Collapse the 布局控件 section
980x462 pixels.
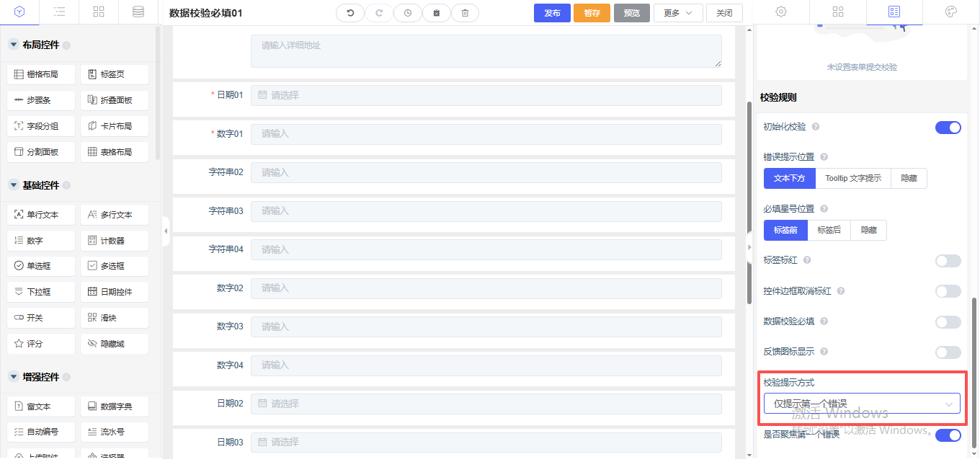pyautogui.click(x=13, y=45)
